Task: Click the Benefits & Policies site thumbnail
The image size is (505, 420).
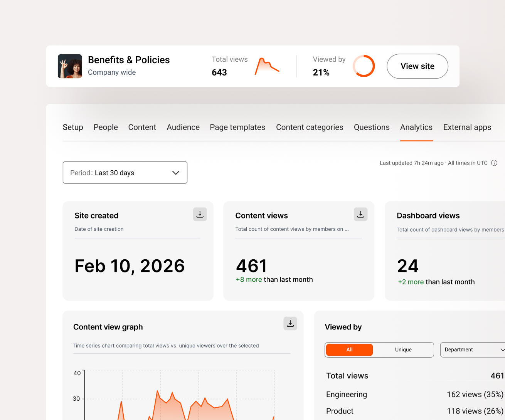Action: pyautogui.click(x=70, y=66)
